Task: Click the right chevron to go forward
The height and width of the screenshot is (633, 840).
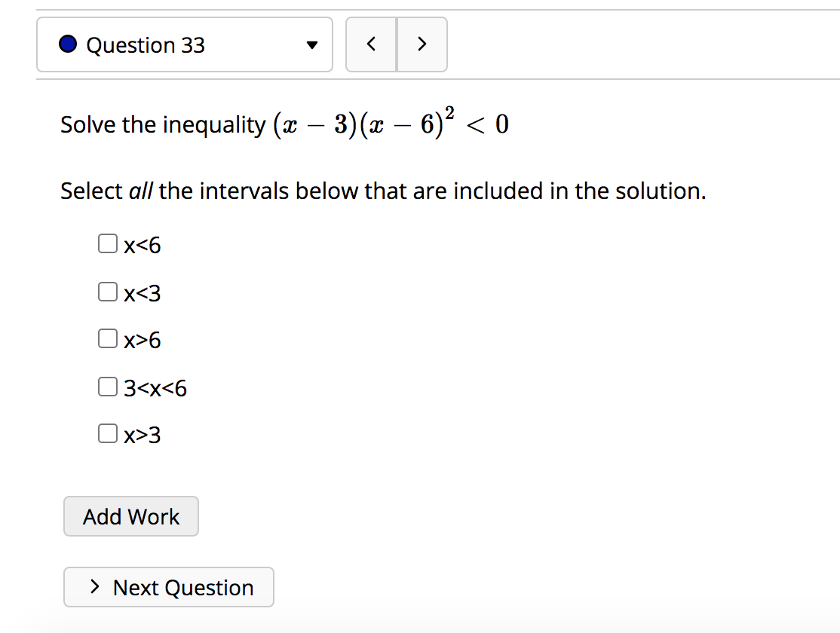Action: 423,44
